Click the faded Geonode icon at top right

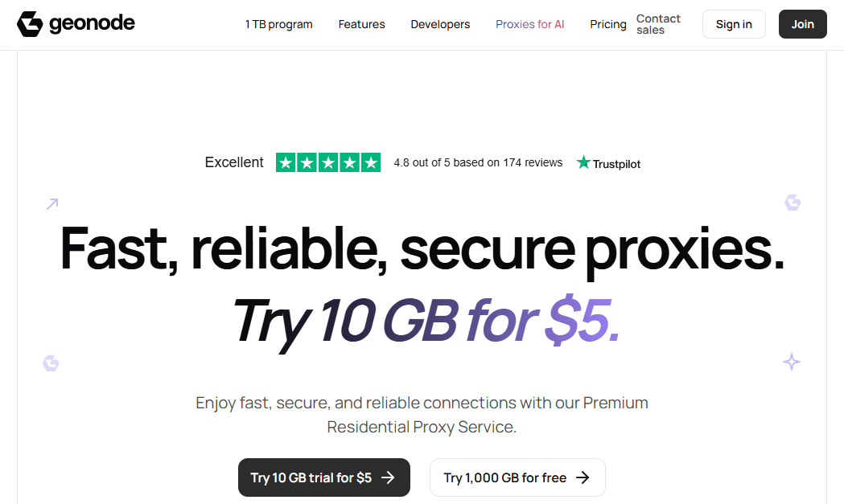[793, 203]
